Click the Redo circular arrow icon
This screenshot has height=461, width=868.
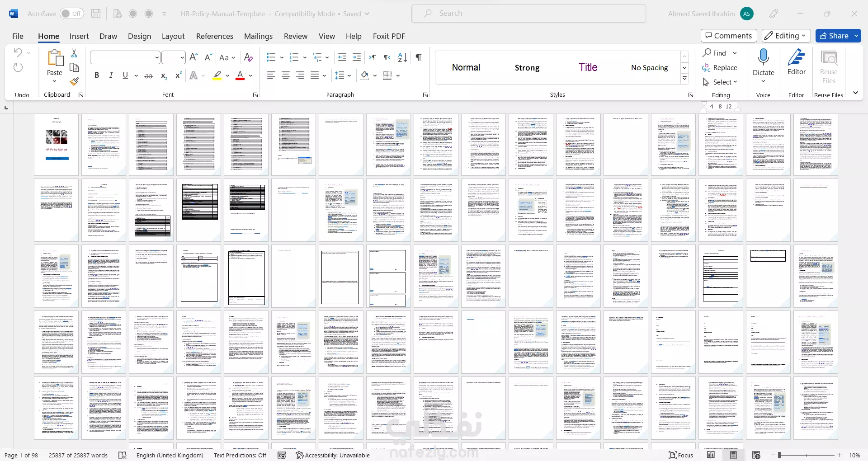(18, 67)
